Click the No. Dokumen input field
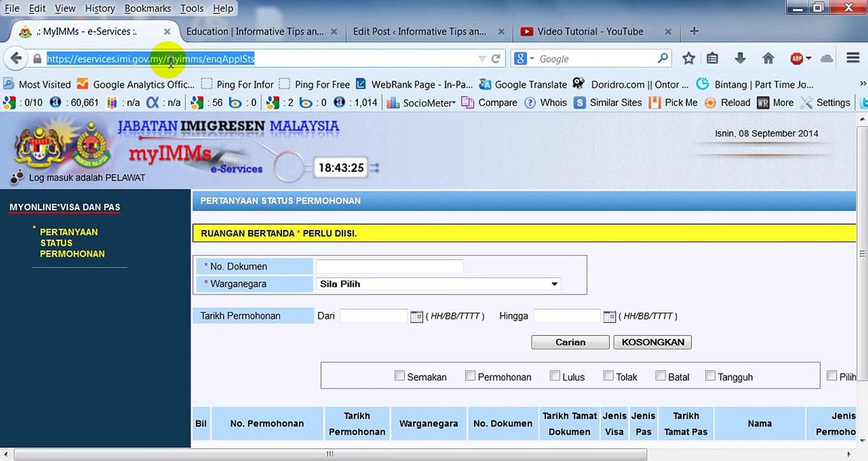 [x=389, y=266]
